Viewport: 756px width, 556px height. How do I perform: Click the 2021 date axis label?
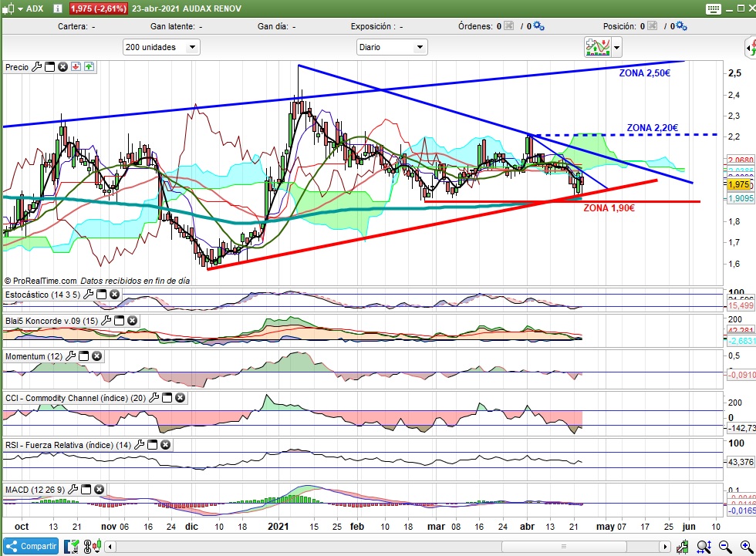click(x=278, y=527)
